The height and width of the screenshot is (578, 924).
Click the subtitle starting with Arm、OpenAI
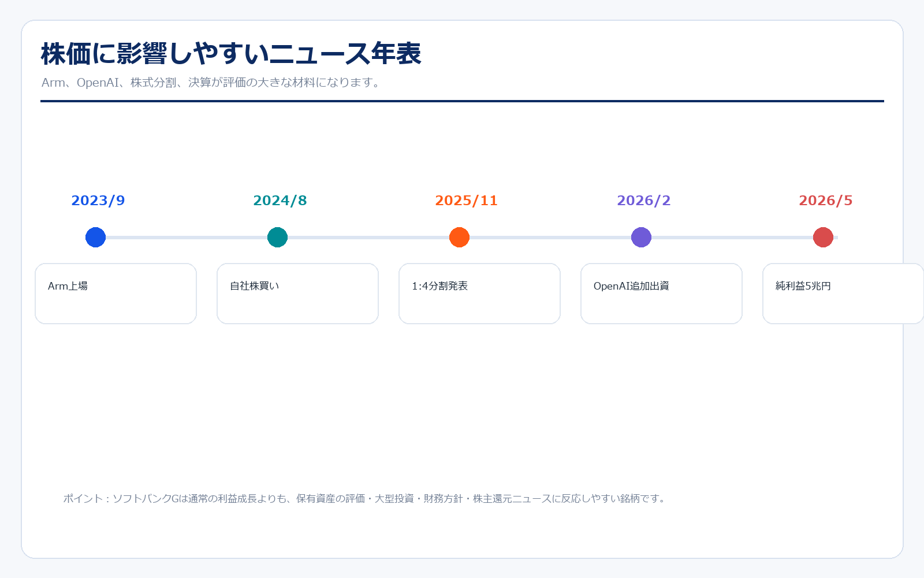point(211,83)
